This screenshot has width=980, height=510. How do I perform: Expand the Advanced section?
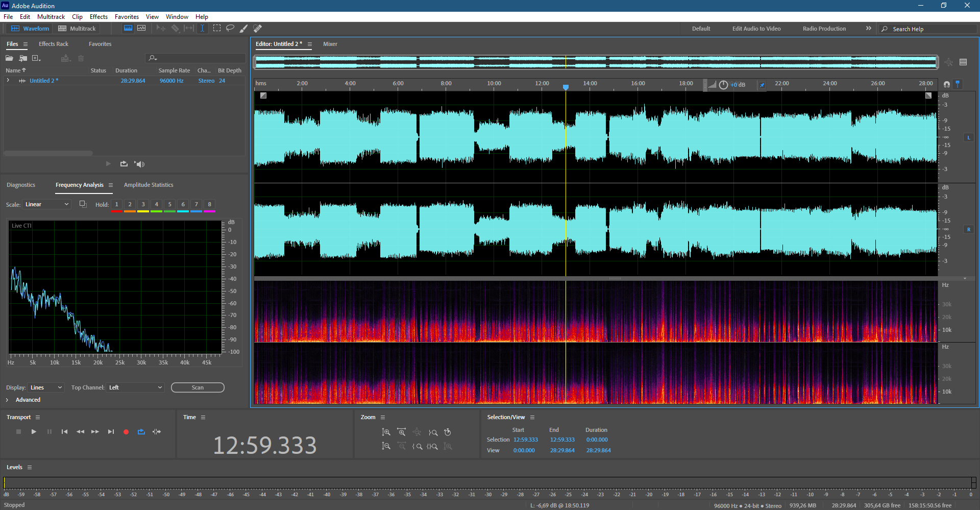(x=7, y=400)
